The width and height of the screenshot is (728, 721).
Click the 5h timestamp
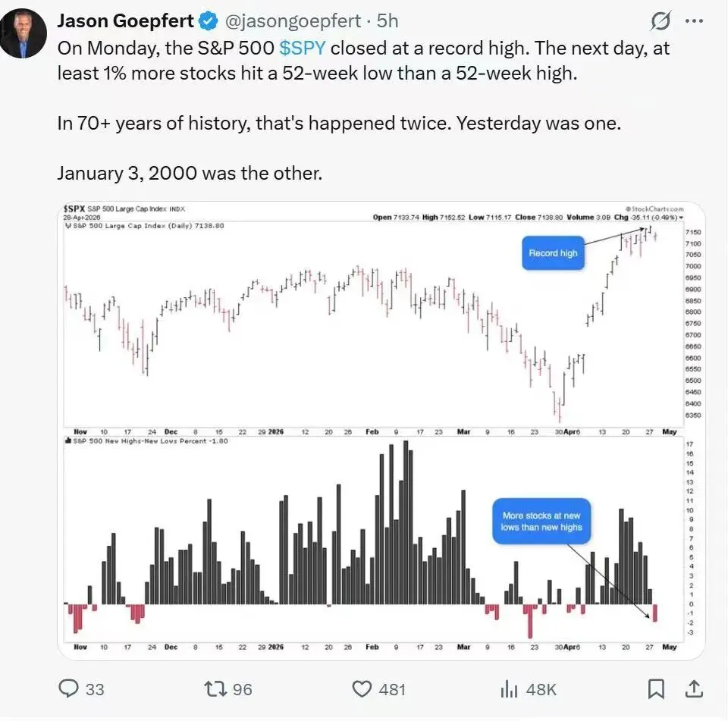click(389, 21)
